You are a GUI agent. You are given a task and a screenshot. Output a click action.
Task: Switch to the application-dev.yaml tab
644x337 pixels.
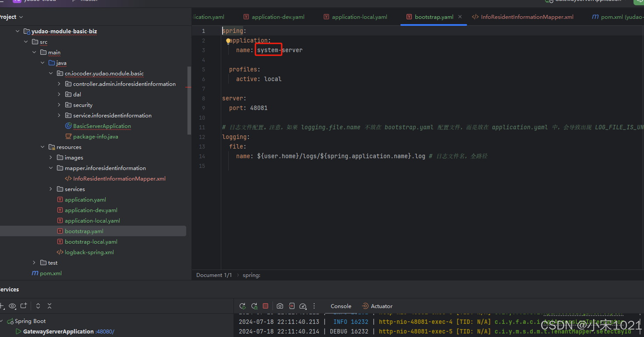pyautogui.click(x=278, y=17)
